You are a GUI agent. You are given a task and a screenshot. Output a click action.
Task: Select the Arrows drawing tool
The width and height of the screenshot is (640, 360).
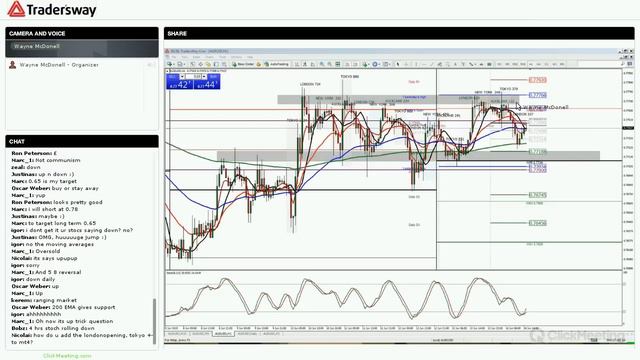coord(471,64)
